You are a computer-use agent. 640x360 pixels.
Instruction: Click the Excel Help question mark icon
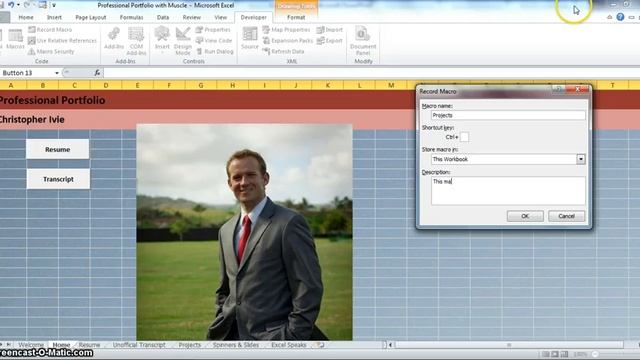point(620,17)
